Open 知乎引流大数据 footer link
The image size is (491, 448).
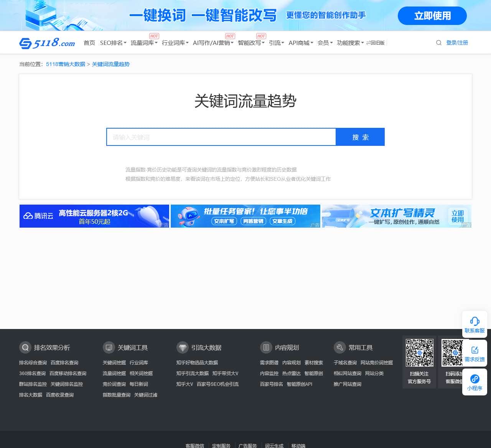pyautogui.click(x=193, y=374)
